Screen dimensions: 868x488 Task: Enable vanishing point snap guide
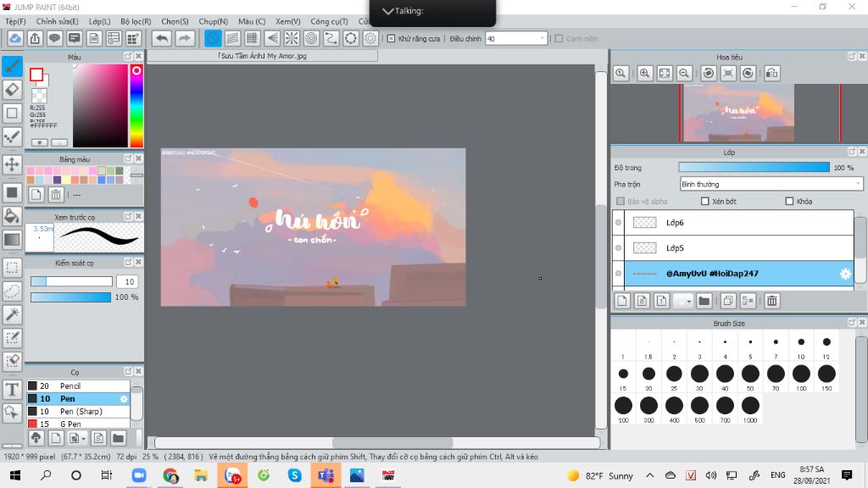[272, 38]
